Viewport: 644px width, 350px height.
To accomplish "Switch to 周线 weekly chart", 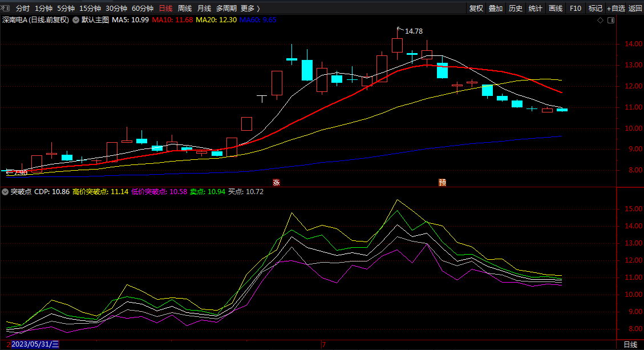I will point(185,8).
